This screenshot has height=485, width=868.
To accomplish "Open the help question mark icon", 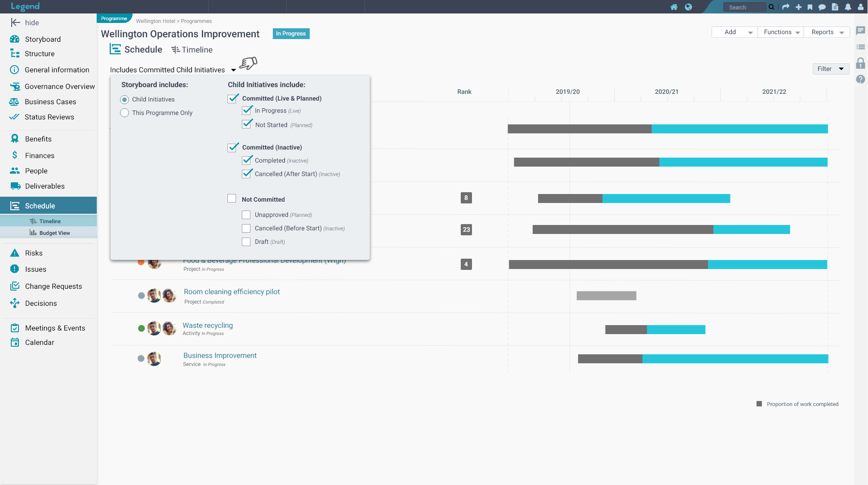I will [860, 79].
